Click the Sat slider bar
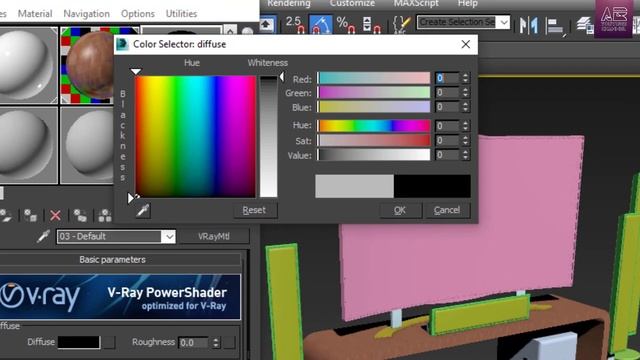The height and width of the screenshot is (360, 640). [x=373, y=140]
